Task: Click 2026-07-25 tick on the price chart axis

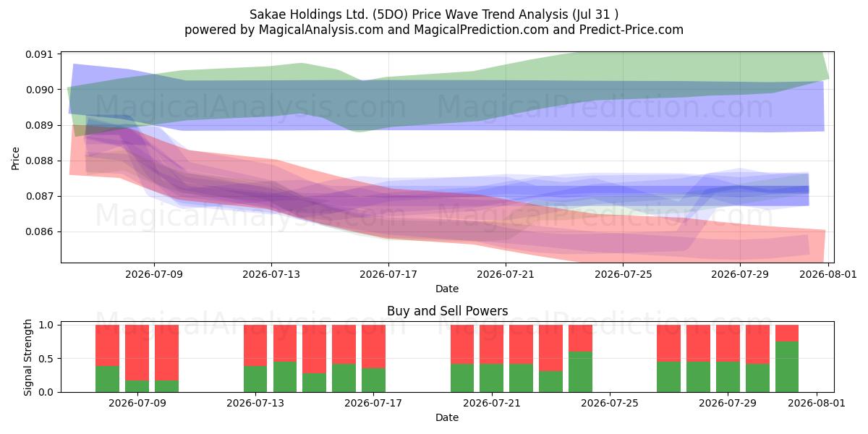Action: pyautogui.click(x=623, y=274)
